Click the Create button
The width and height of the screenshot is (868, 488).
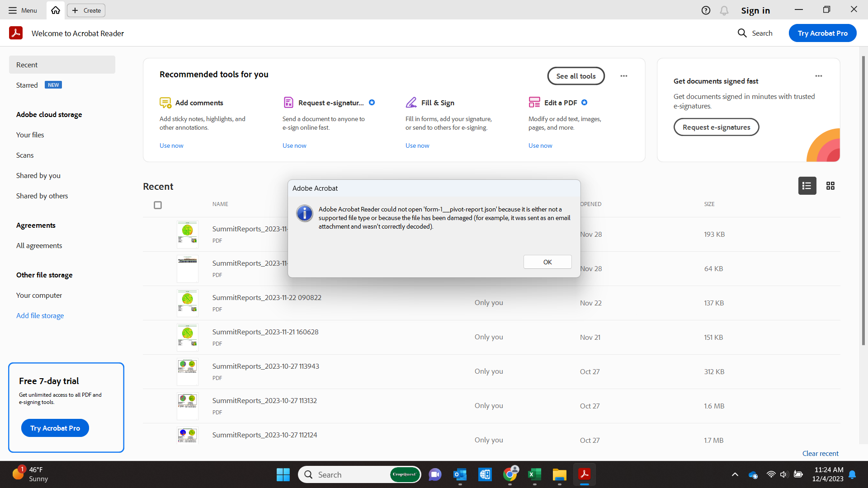click(86, 10)
